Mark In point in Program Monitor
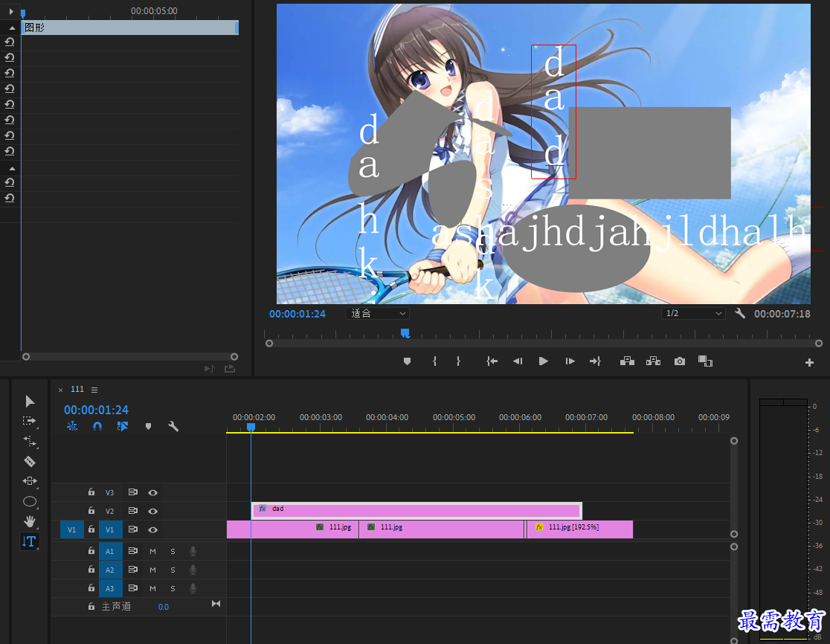 click(434, 361)
